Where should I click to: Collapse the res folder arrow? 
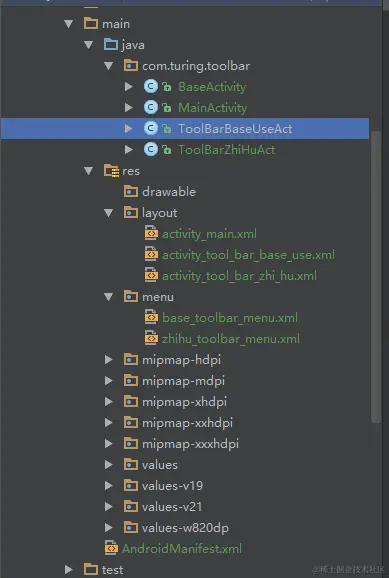(88, 171)
